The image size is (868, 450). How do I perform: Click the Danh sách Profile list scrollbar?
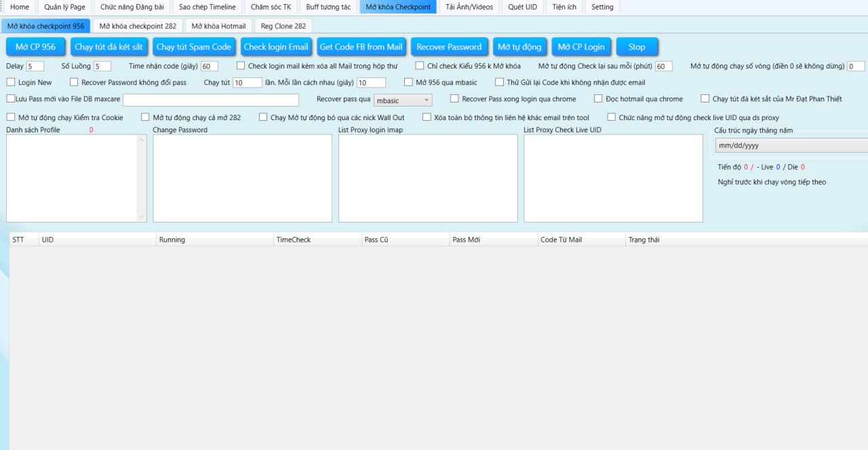coord(142,178)
